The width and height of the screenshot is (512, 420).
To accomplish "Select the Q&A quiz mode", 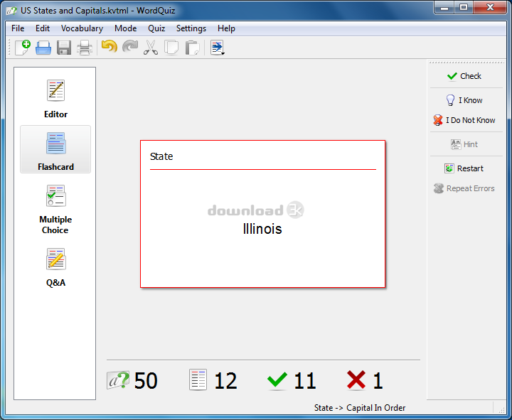I will click(56, 268).
